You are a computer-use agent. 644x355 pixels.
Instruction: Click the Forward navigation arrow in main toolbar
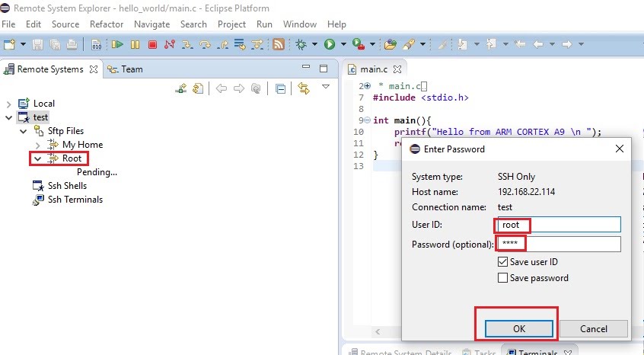click(x=567, y=44)
